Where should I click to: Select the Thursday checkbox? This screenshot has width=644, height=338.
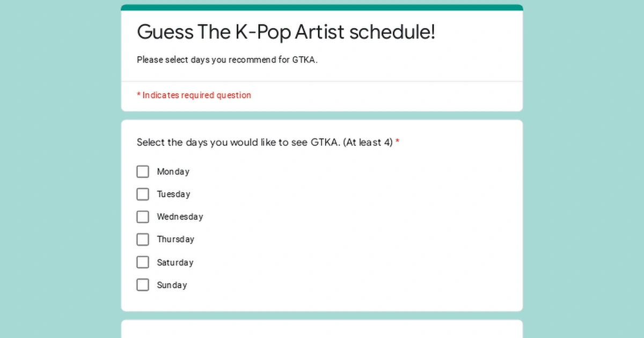pos(143,239)
